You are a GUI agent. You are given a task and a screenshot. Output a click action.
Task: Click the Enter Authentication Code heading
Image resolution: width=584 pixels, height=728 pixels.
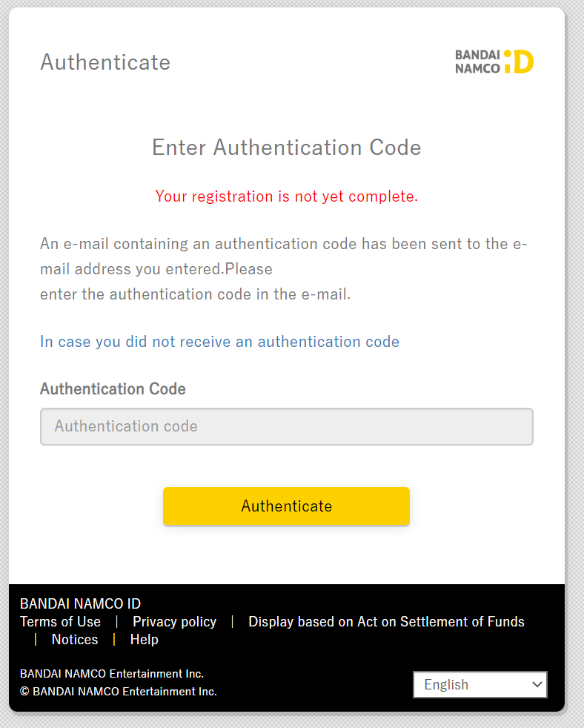pyautogui.click(x=286, y=148)
